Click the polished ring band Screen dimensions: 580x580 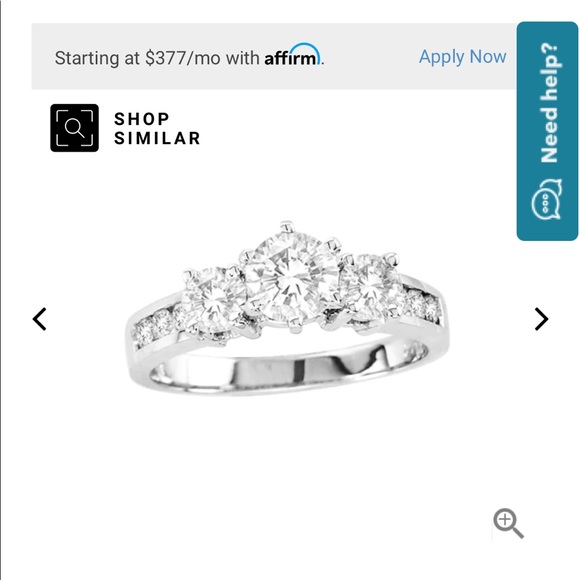tap(289, 372)
